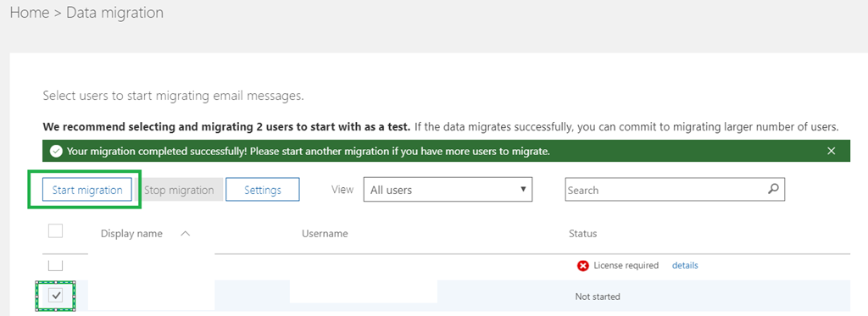
Task: Sort by Display name ascending arrow
Action: click(186, 234)
